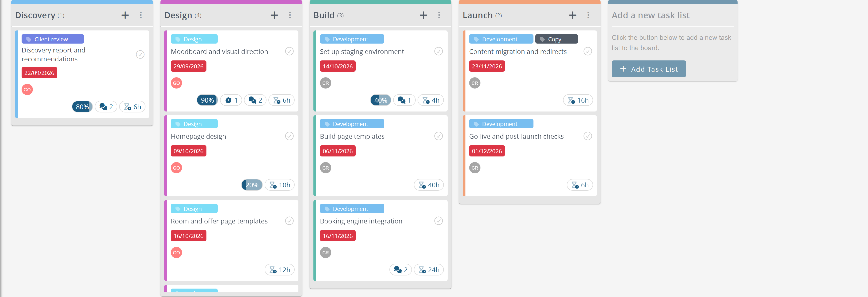Open Build list options menu
Viewport: 868px width, 297px height.
coord(439,15)
